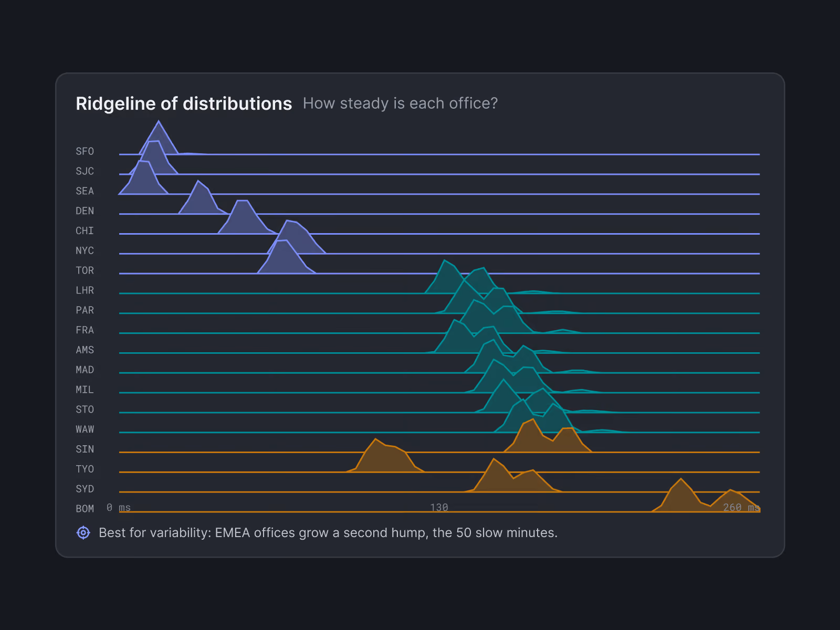Click the DEN purple distribution hump
The image size is (840, 630).
coord(199,199)
